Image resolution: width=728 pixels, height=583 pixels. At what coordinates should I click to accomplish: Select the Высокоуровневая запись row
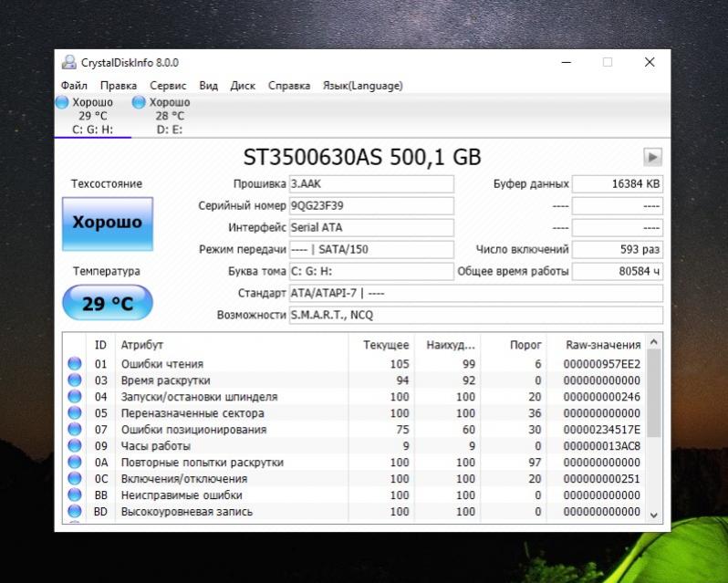click(x=355, y=511)
